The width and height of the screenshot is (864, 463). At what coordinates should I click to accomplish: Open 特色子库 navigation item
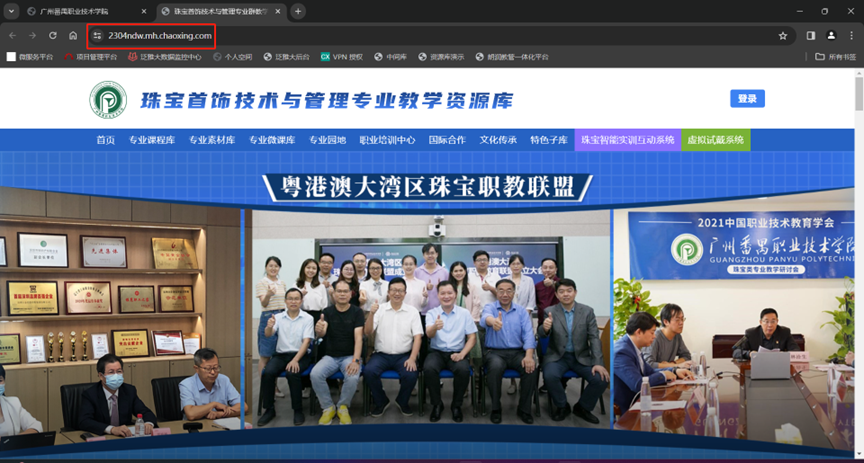pos(549,140)
